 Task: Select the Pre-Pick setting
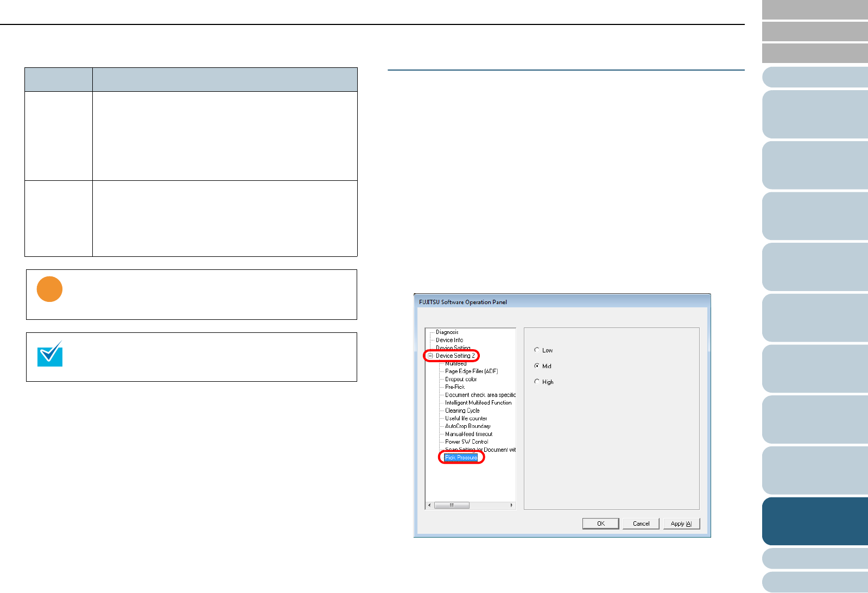tap(454, 387)
